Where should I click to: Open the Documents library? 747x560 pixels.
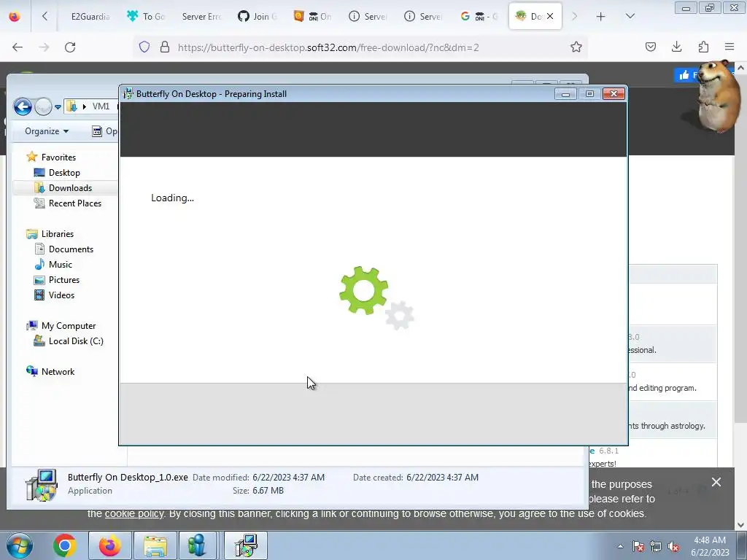(71, 249)
